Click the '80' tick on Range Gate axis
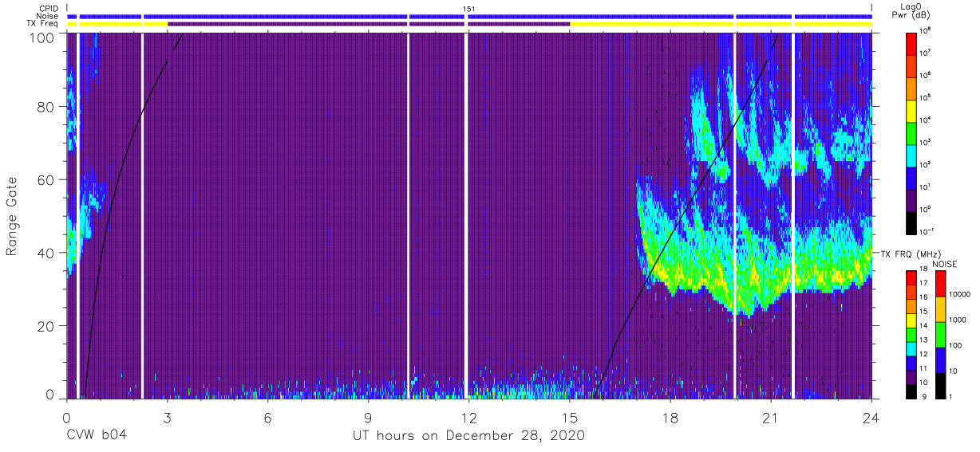The image size is (980, 452). (x=48, y=107)
